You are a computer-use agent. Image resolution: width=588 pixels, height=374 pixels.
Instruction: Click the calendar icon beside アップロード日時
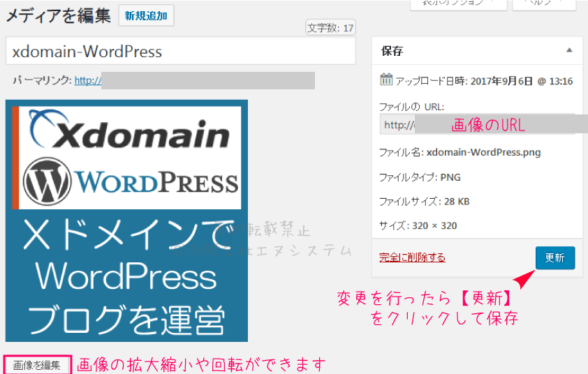pos(386,80)
